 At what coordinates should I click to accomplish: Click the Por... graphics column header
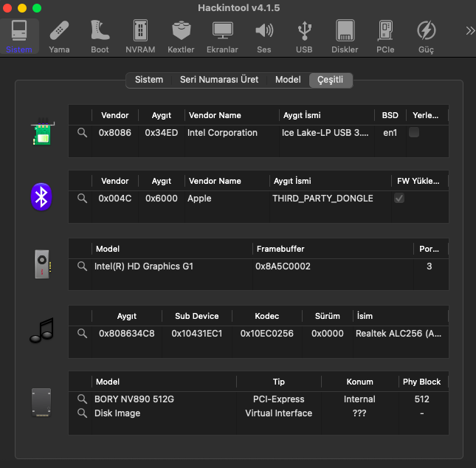pos(430,249)
